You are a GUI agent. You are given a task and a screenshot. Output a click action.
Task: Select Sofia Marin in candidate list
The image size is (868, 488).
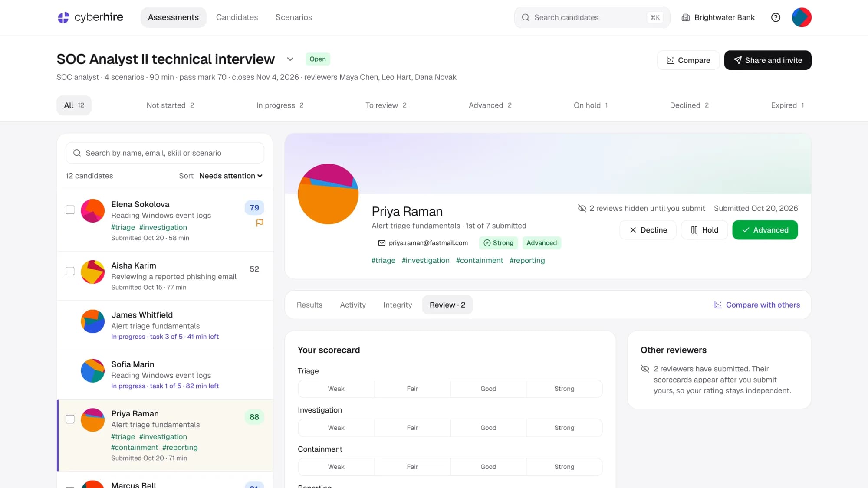165,375
